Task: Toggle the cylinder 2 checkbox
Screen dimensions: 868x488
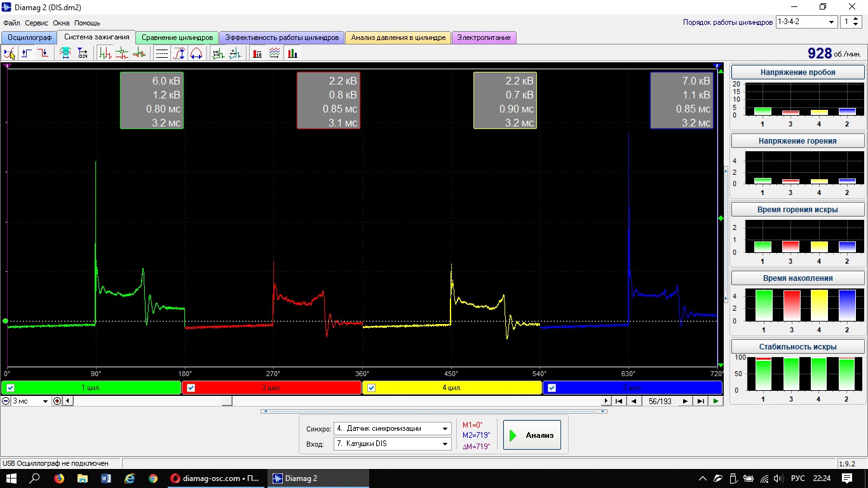Action: (x=552, y=388)
